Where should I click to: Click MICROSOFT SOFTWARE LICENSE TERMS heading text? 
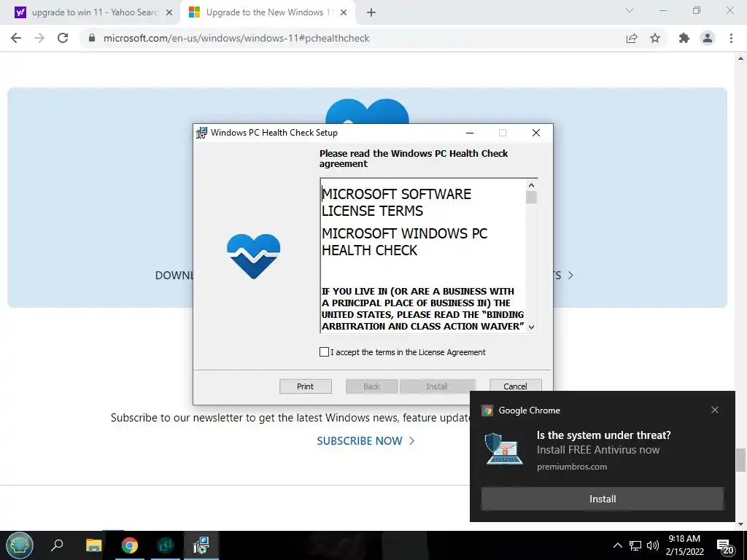coord(396,203)
